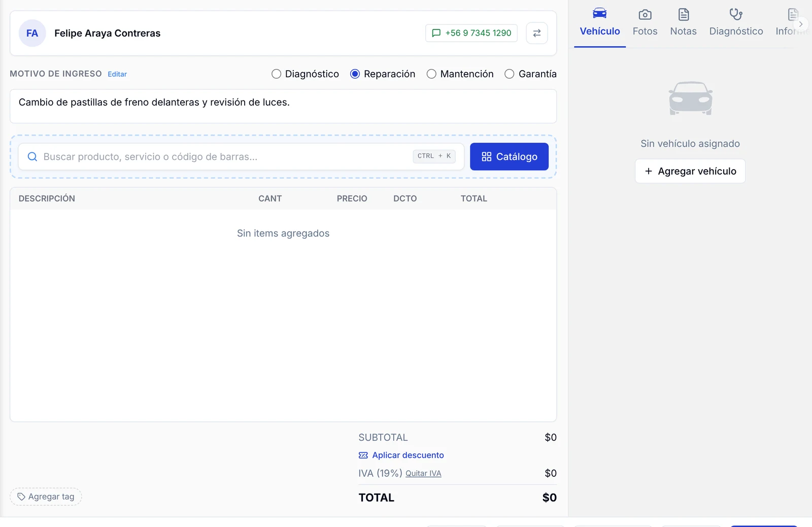Switch to the Fotos tab
The height and width of the screenshot is (527, 812).
tap(645, 23)
